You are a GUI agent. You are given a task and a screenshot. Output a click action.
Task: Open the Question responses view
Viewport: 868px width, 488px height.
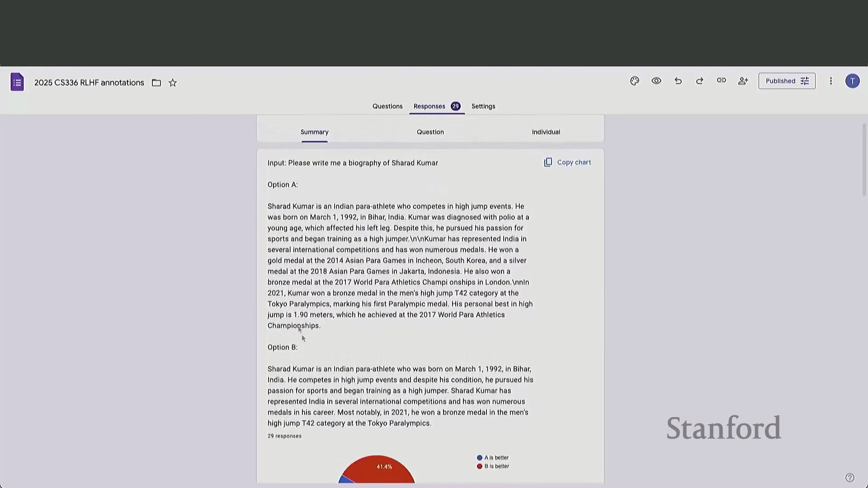point(430,132)
